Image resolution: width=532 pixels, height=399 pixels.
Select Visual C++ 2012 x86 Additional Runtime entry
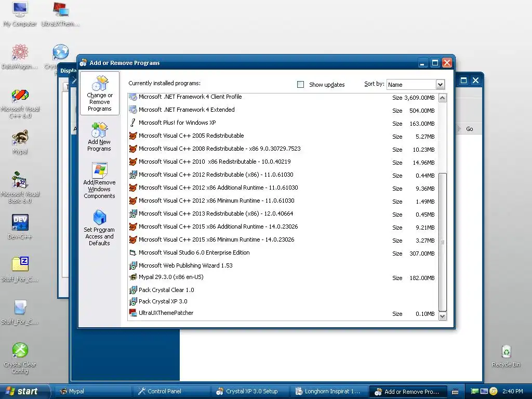click(x=283, y=188)
